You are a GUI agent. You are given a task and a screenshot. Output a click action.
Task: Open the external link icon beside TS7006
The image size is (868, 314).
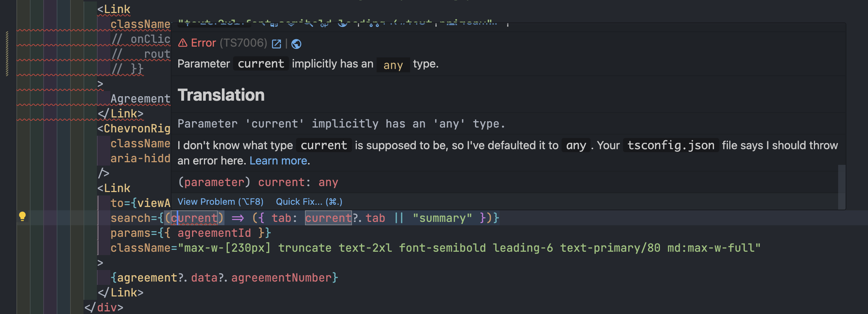[276, 44]
